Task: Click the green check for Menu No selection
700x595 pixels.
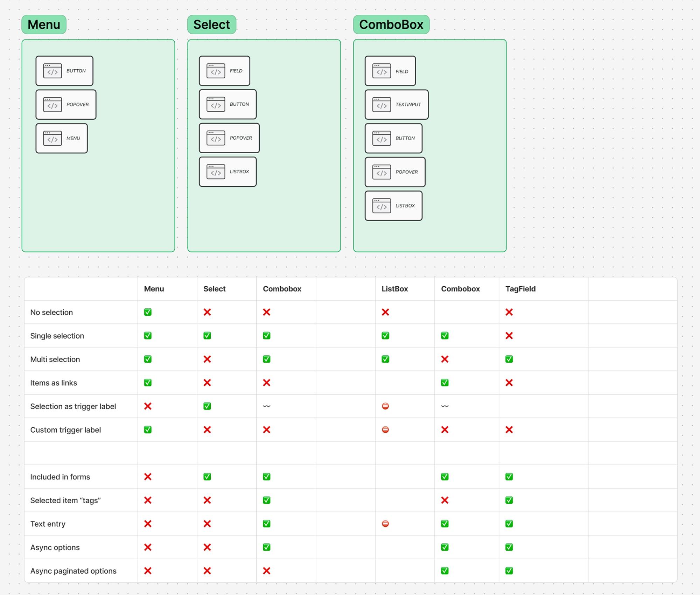Action: [x=148, y=312]
